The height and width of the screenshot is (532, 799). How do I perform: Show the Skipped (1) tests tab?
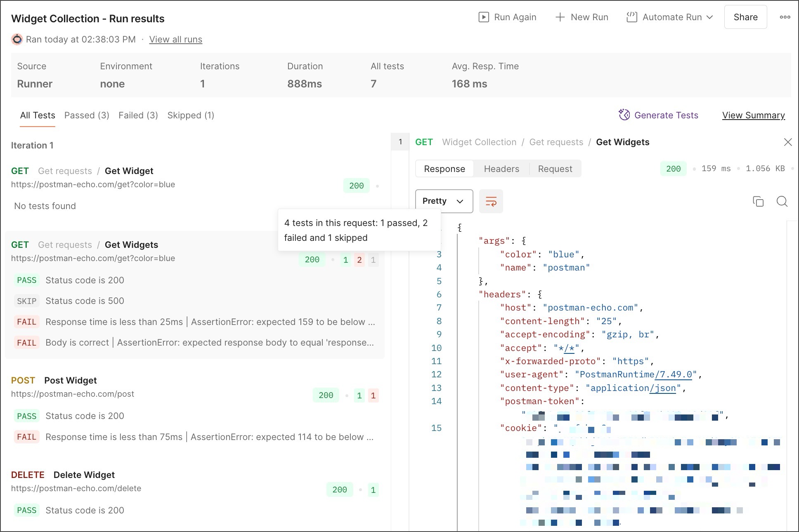[x=191, y=115]
